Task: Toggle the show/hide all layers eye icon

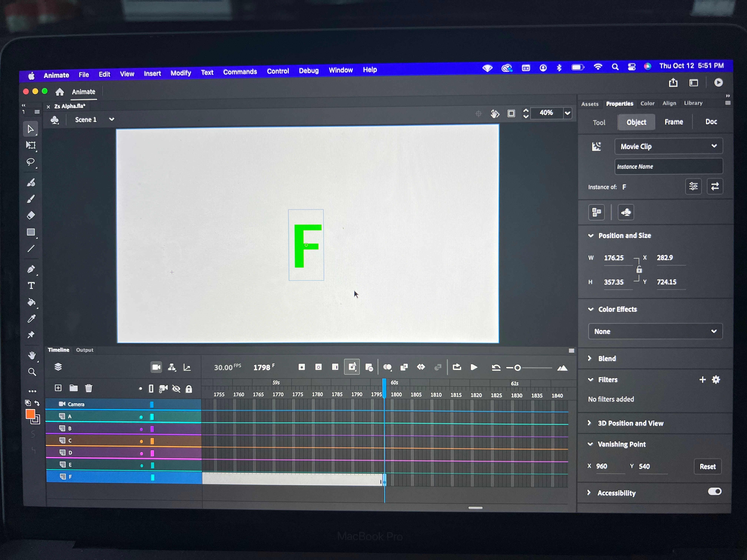Action: [176, 389]
